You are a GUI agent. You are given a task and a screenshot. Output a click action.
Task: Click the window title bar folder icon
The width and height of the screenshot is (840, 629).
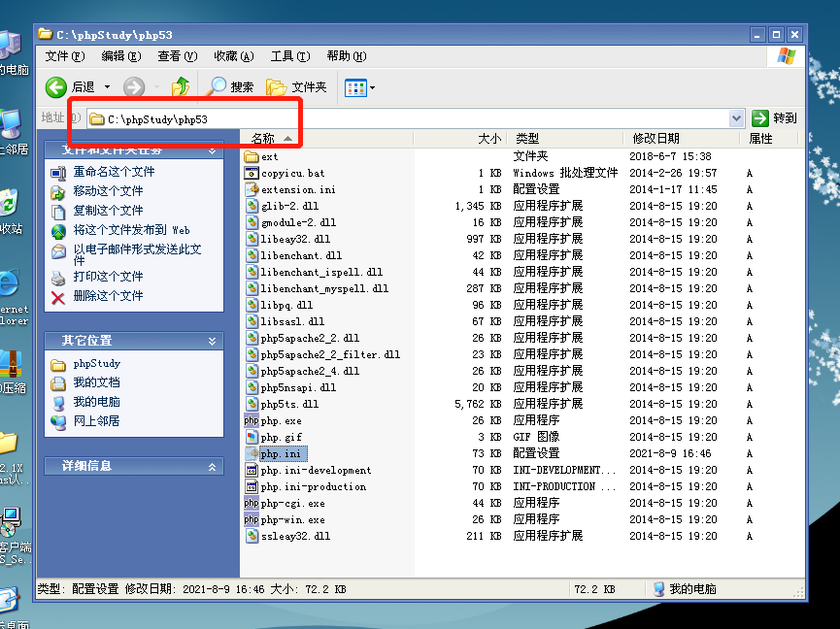tap(45, 34)
